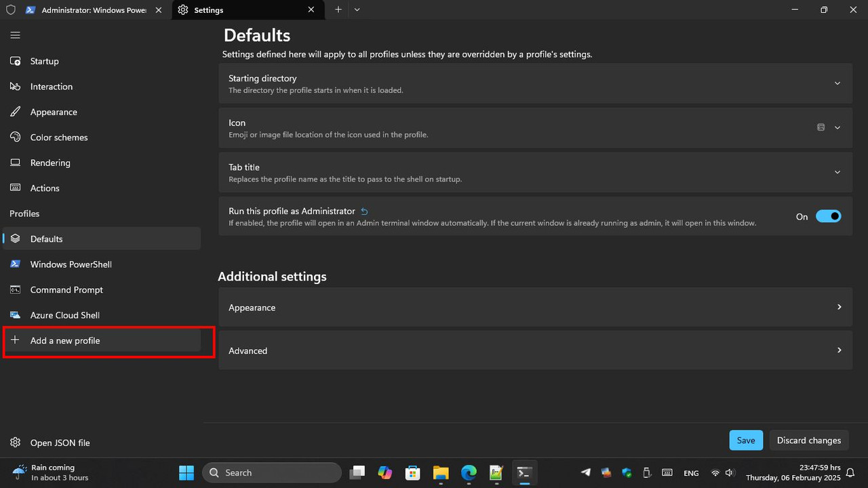
Task: Toggle Run this profile as Administrator off
Action: tap(828, 216)
